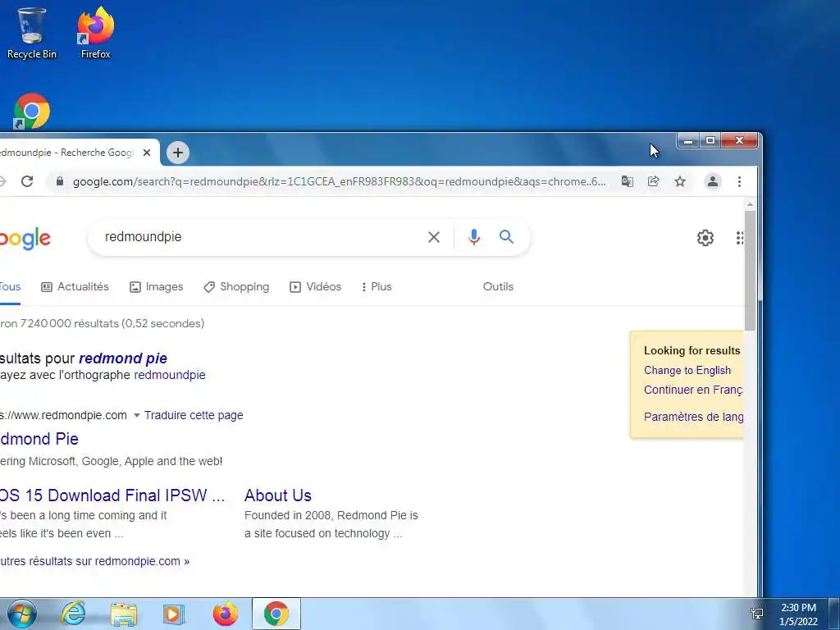Open Paramètres de langue link

pos(693,417)
